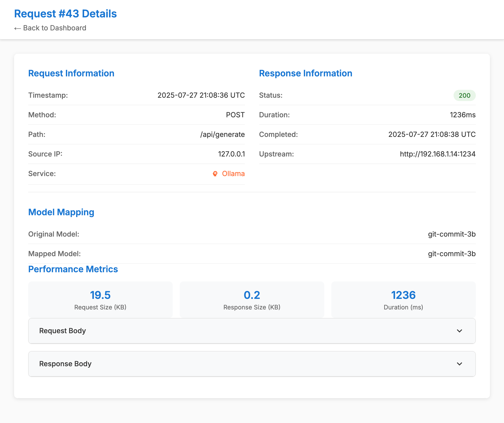Viewport: 504px width, 423px height.
Task: Click the Original Model git-commit-3b value
Action: [x=452, y=234]
